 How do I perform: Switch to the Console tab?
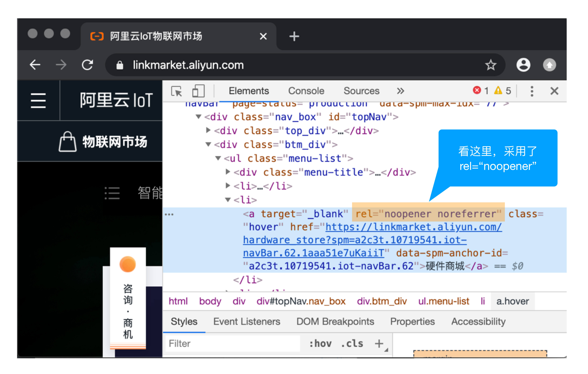click(x=306, y=91)
